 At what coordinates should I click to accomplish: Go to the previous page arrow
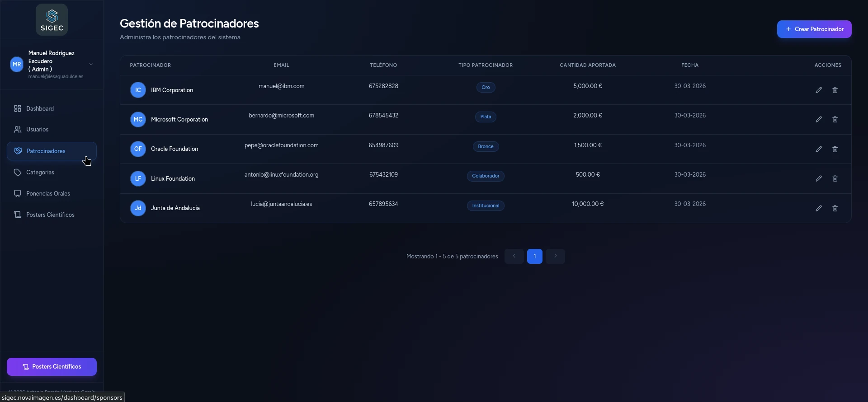coord(514,256)
